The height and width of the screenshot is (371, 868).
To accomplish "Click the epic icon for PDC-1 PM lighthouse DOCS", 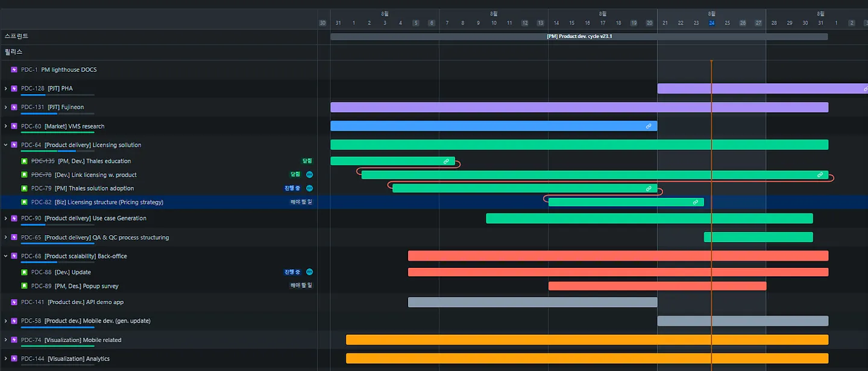I will click(14, 70).
